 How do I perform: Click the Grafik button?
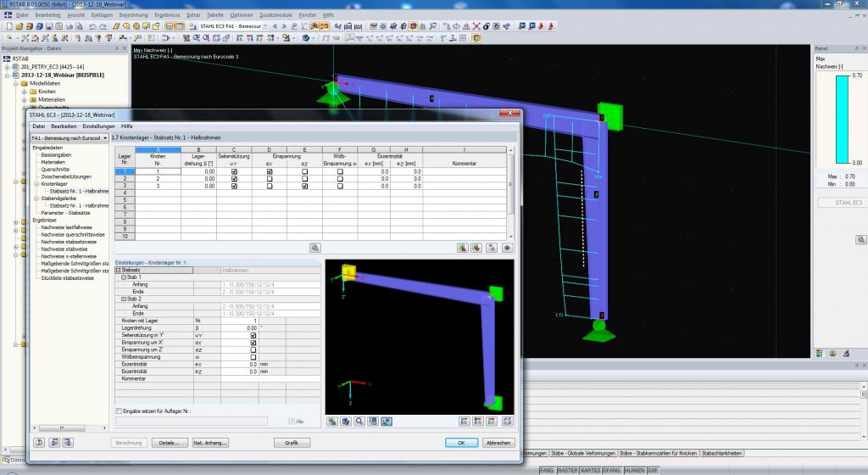[x=292, y=443]
